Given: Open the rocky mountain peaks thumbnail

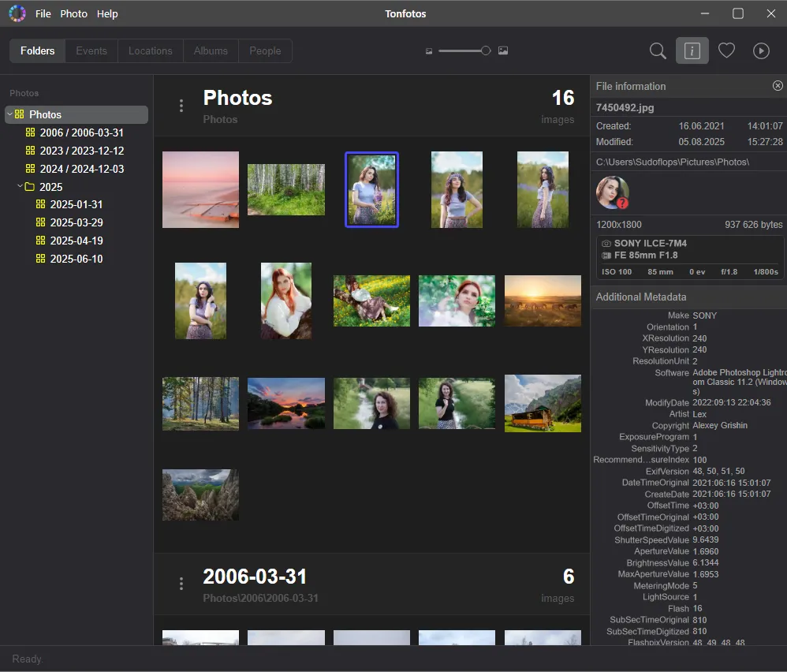Looking at the screenshot, I should [201, 495].
